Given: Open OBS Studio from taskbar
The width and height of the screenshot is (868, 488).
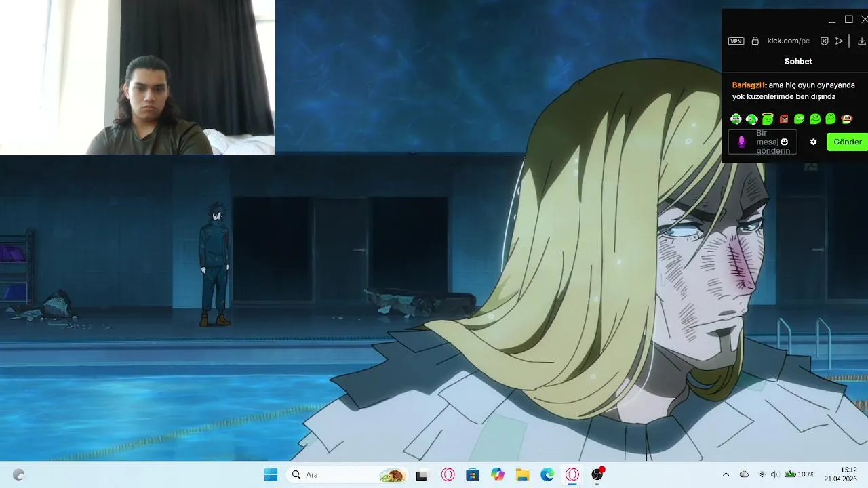Looking at the screenshot, I should [597, 474].
